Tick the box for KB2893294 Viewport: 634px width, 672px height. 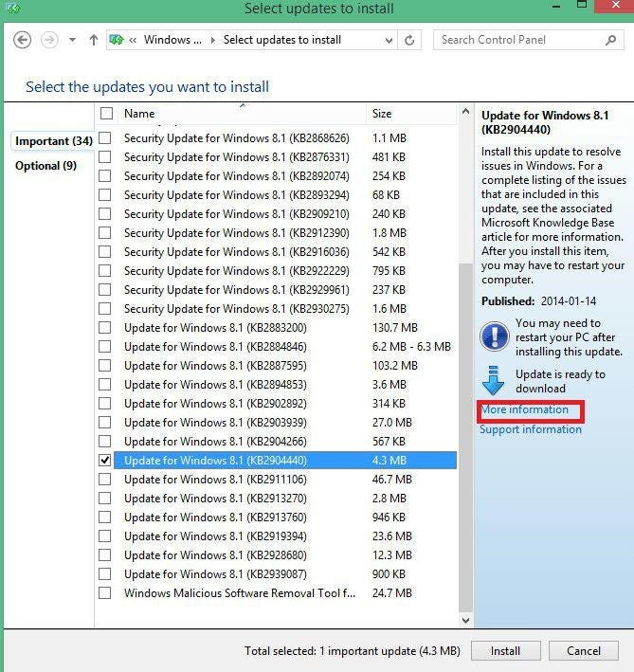pos(105,195)
